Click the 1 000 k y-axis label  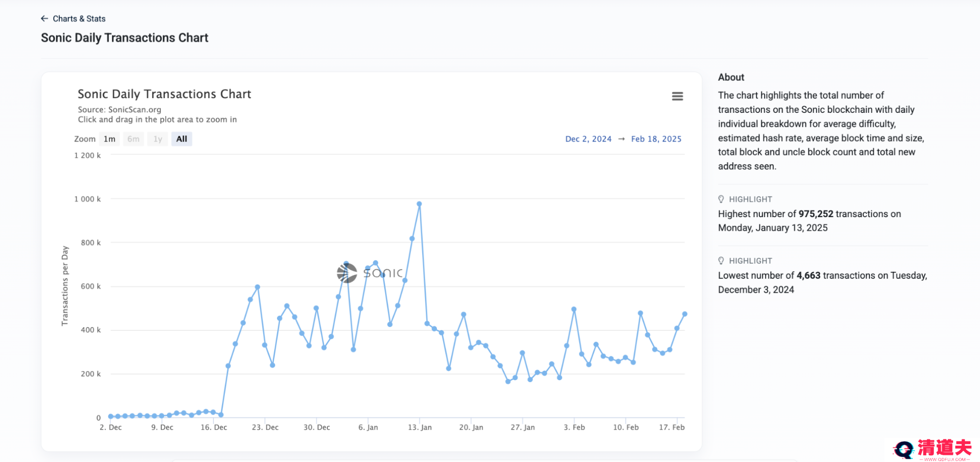[x=88, y=199]
